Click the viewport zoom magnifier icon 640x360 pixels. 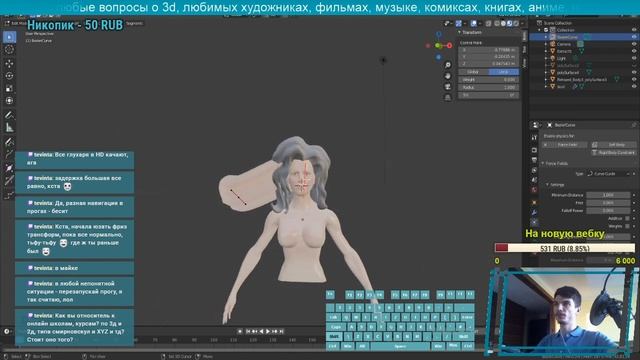click(448, 65)
